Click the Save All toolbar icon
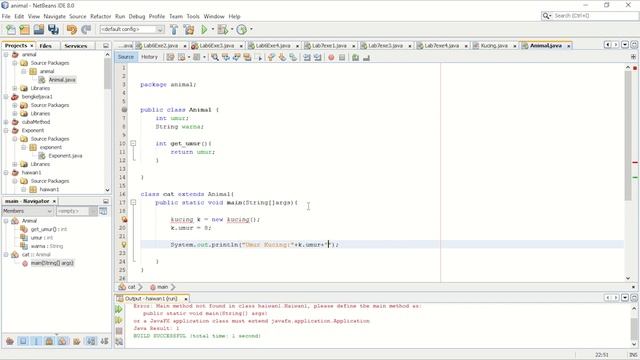The image size is (640, 360). point(53,29)
